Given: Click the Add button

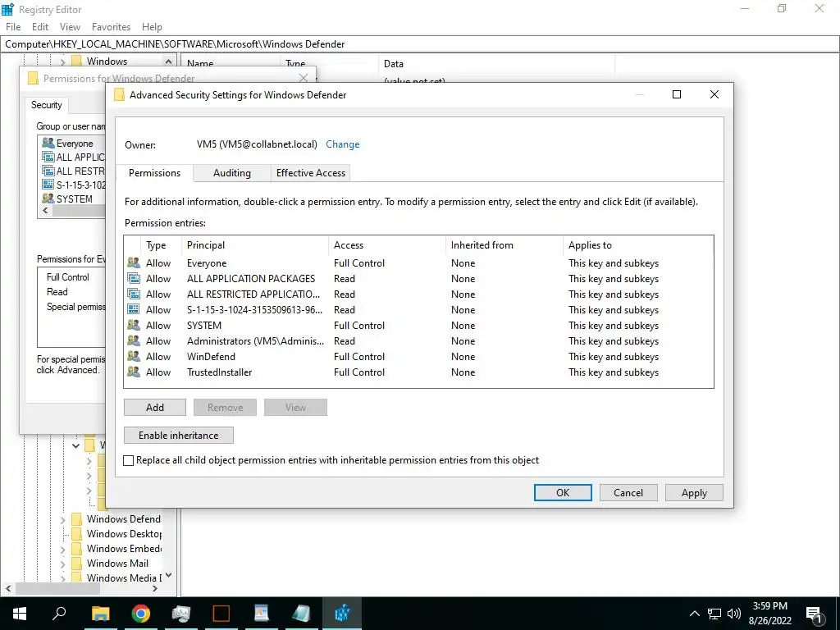Looking at the screenshot, I should coord(155,407).
